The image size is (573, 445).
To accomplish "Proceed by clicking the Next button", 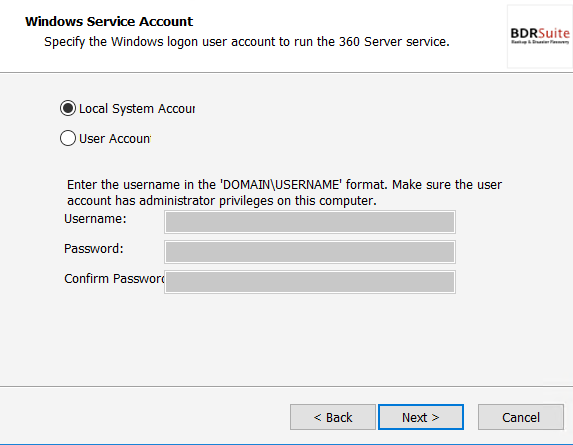I will click(421, 417).
